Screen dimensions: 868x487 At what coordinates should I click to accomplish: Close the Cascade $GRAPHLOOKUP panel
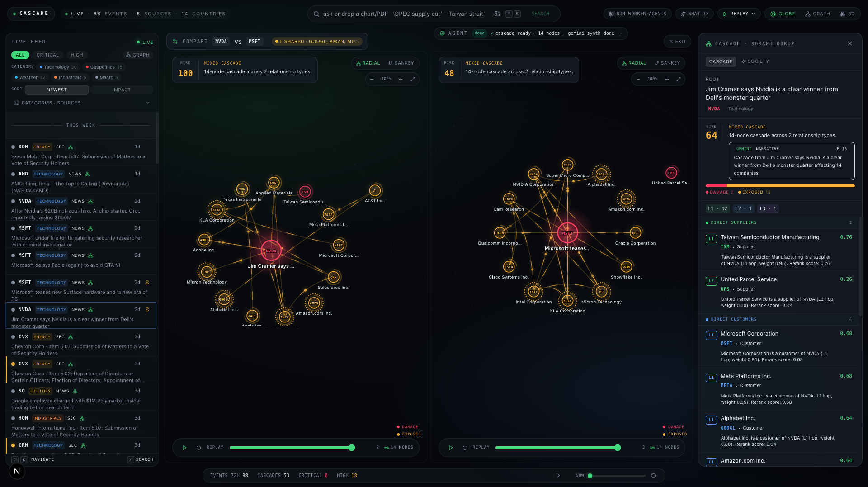pos(850,43)
